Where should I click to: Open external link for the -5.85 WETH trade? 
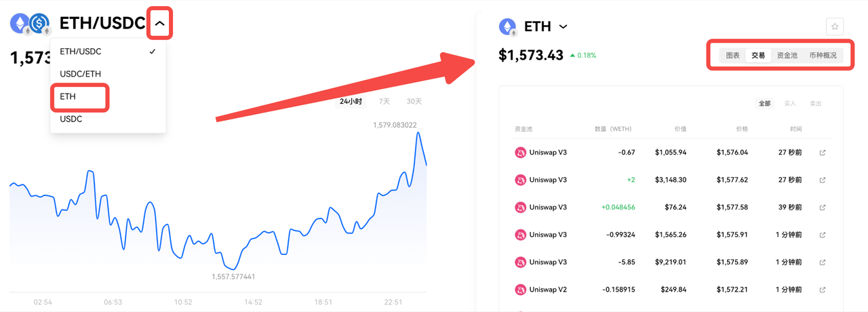823,262
